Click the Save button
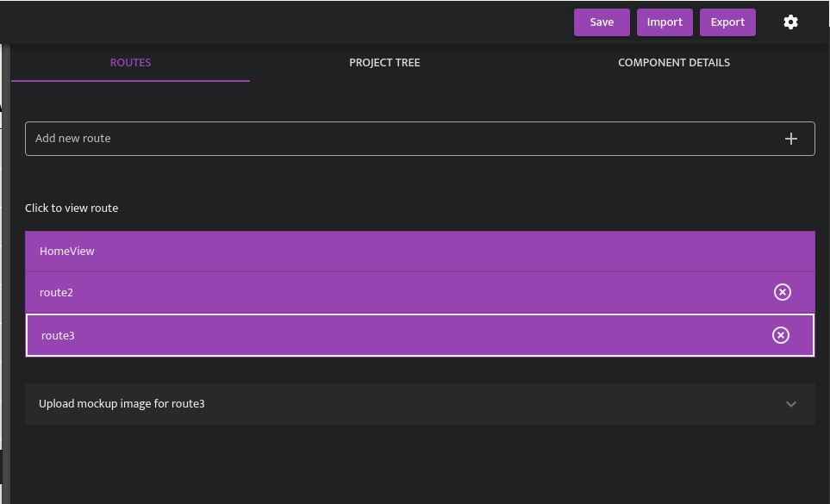Image resolution: width=830 pixels, height=504 pixels. [602, 22]
